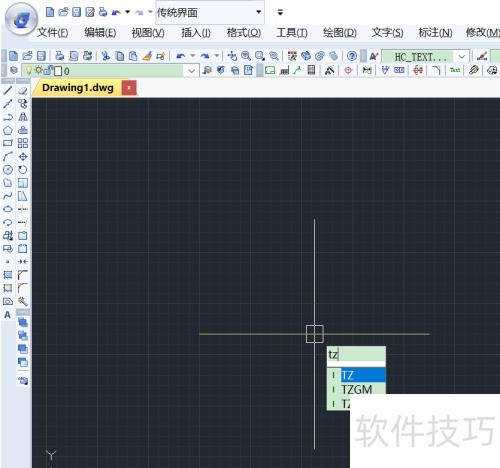Select the Rotate tool icon
500x468 pixels.
[23, 169]
